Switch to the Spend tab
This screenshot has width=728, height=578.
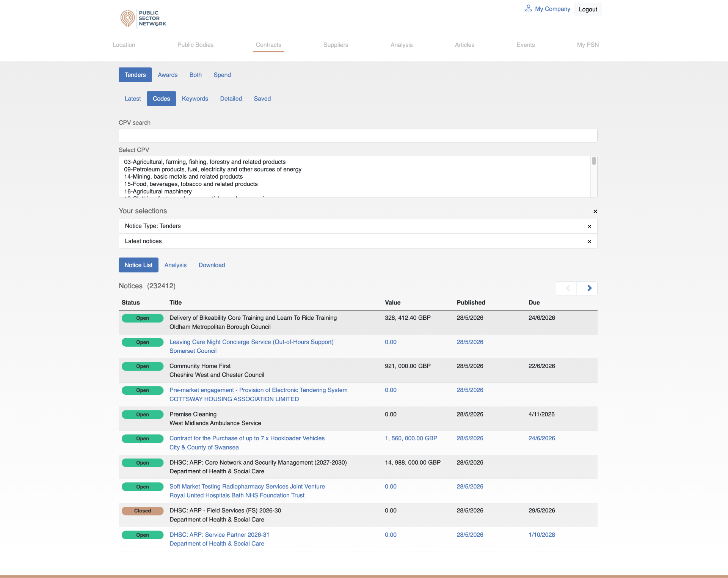(x=222, y=75)
